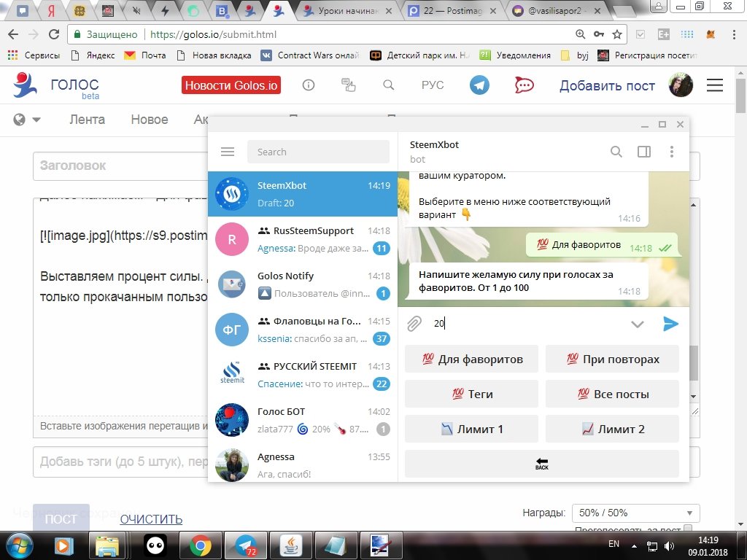747x560 pixels.
Task: Open the РУС language selector
Action: pos(433,85)
